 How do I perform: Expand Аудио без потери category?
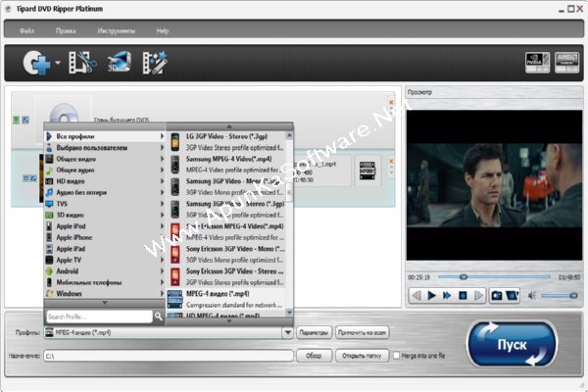click(x=105, y=192)
